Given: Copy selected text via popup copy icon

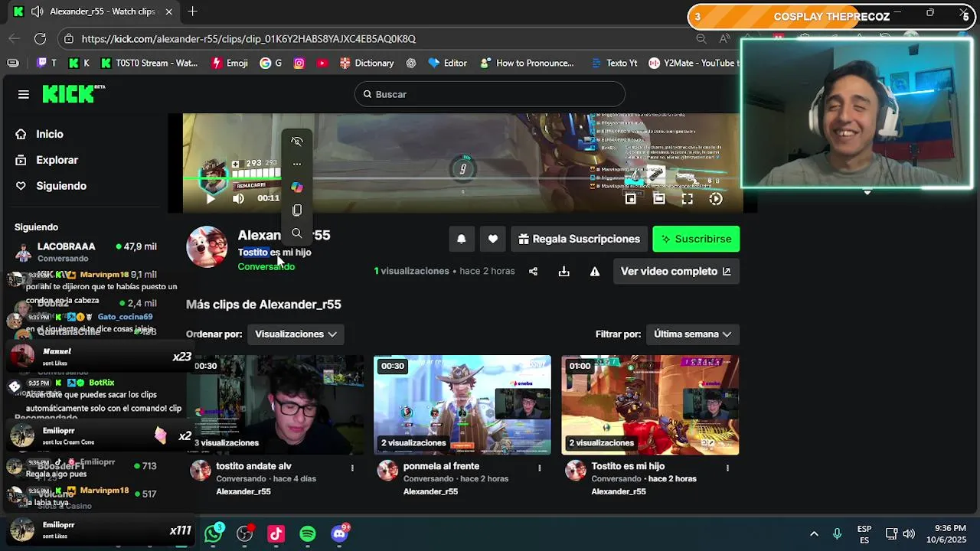Looking at the screenshot, I should point(297,210).
